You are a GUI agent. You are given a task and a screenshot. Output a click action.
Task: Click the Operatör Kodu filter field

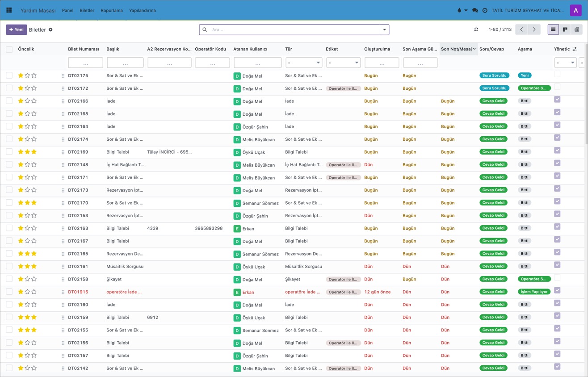click(x=213, y=63)
